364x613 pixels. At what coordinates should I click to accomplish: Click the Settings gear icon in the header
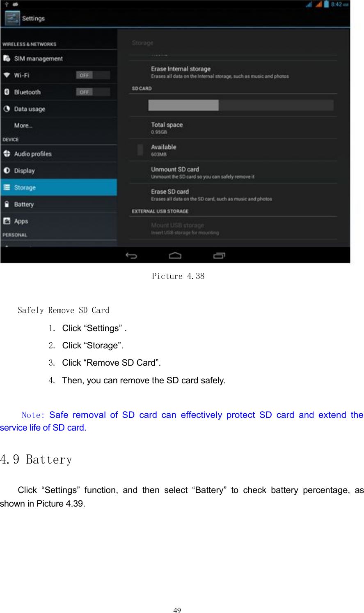11,18
